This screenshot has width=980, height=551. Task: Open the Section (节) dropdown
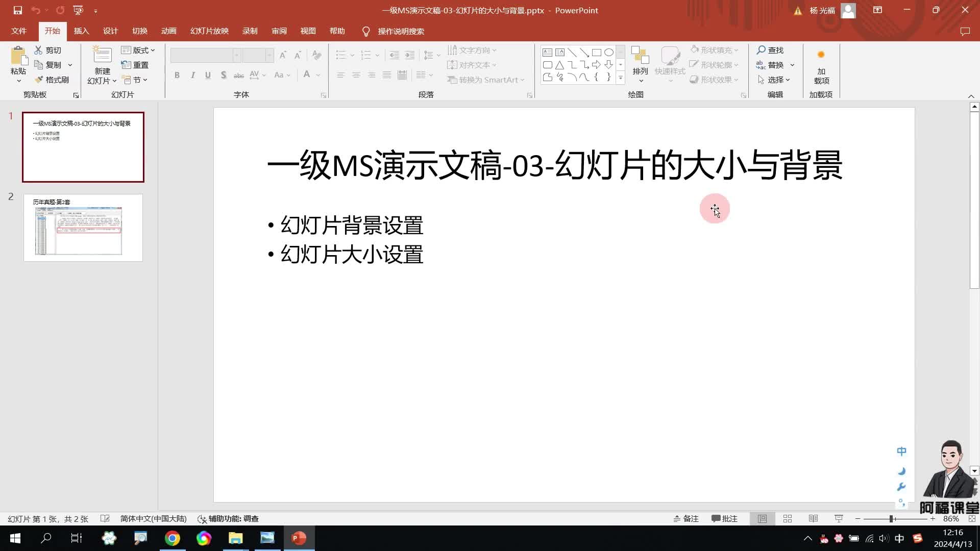coord(135,80)
